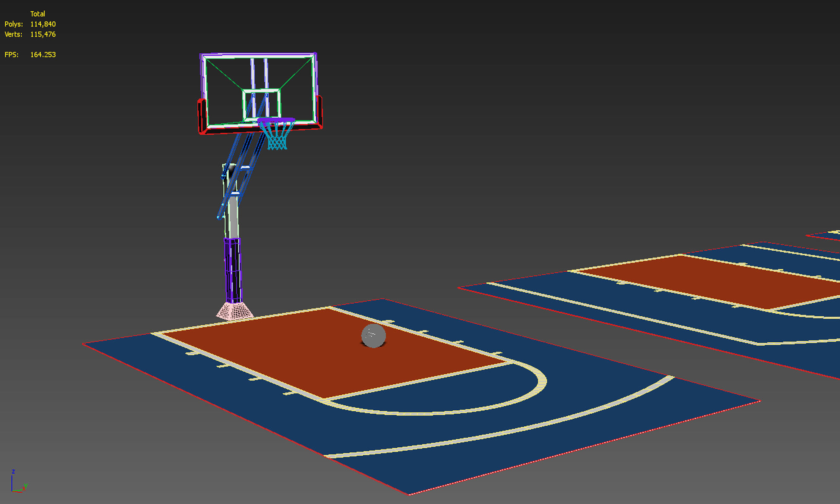Image resolution: width=840 pixels, height=504 pixels.
Task: Select the orange key area of far court
Action: (x=714, y=281)
